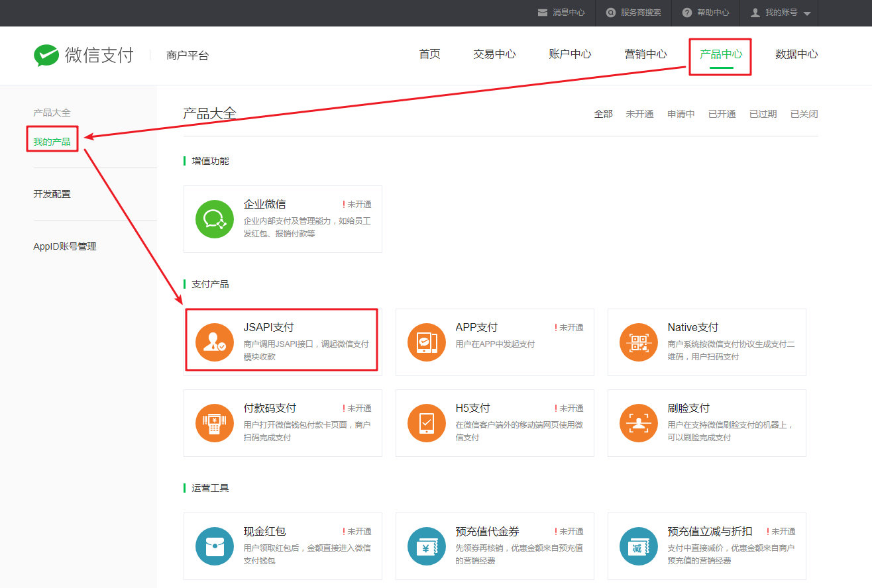Viewport: 872px width, 588px height.
Task: Click the 预充值代金券 coupon icon
Action: [427, 546]
